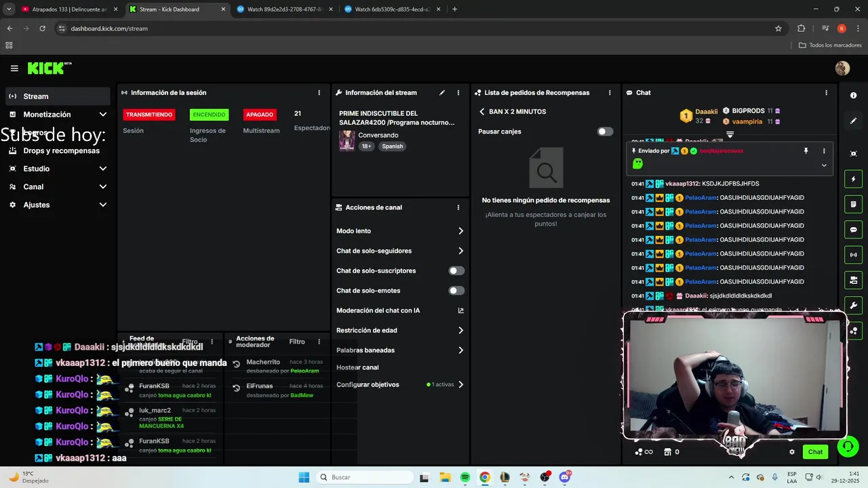Select Stream in the sidebar

pos(58,96)
